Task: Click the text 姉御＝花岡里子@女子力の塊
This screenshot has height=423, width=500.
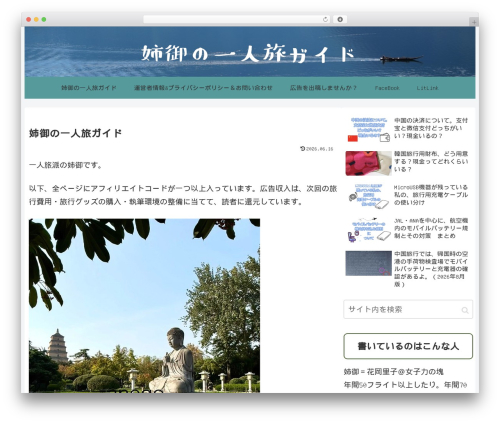Action: pyautogui.click(x=393, y=372)
